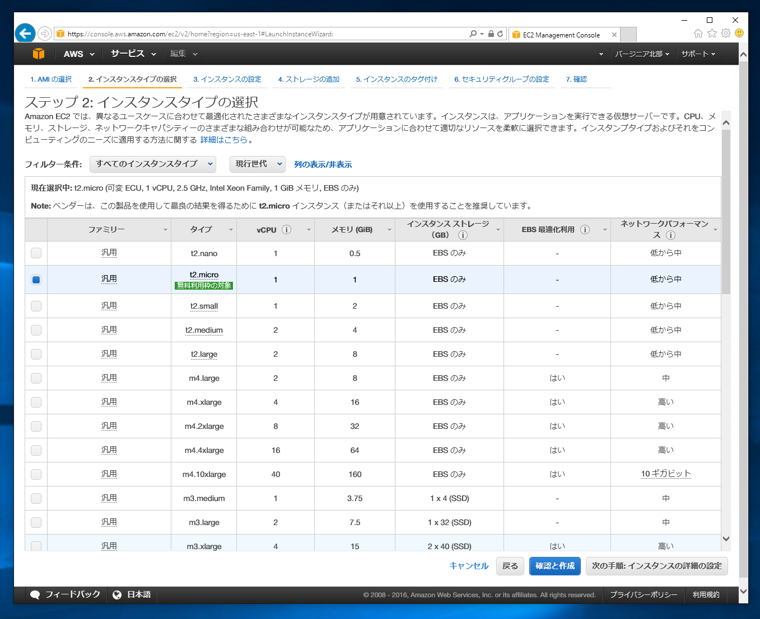Click the browser forward arrow icon
This screenshot has height=619, width=760.
pos(45,33)
